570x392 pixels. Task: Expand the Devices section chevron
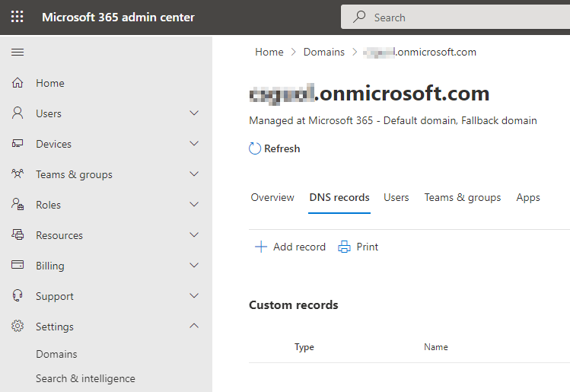[195, 144]
